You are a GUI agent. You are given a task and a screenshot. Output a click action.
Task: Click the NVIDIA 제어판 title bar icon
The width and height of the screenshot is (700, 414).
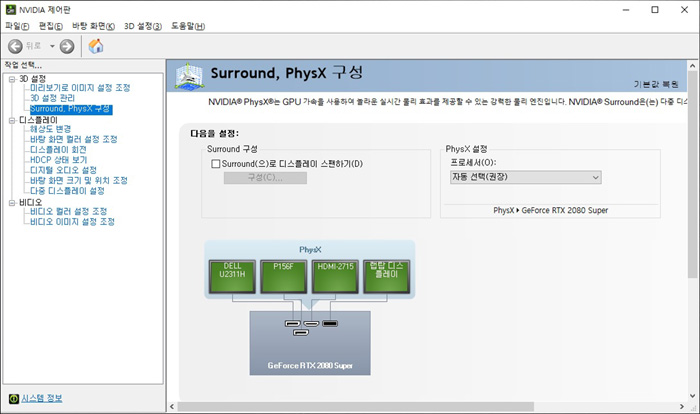tap(11, 9)
